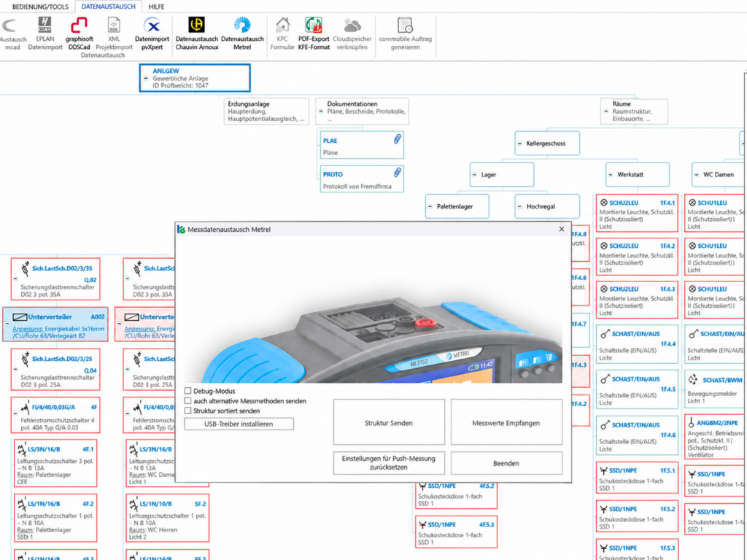Click Beenden button in dialog
747x560 pixels.
coord(506,463)
